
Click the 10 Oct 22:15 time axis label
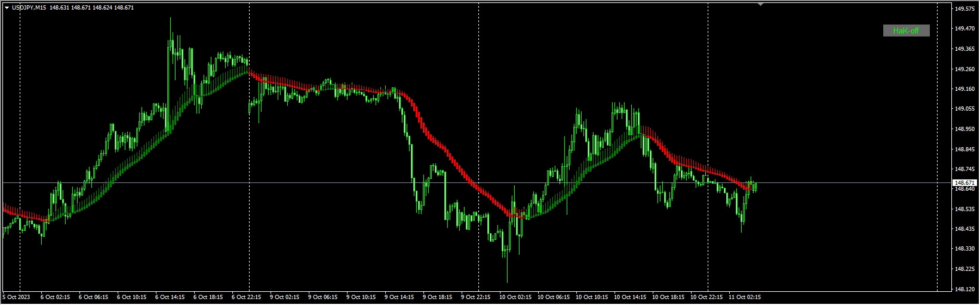[x=706, y=297]
